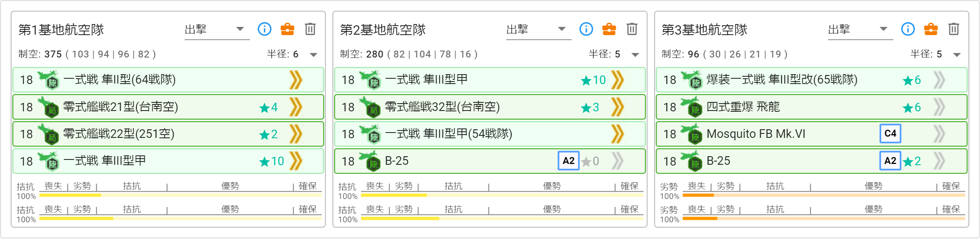This screenshot has width=980, height=239.
Task: Click slot count 18 on 零式艦戦32型(台南空)
Action: (348, 107)
